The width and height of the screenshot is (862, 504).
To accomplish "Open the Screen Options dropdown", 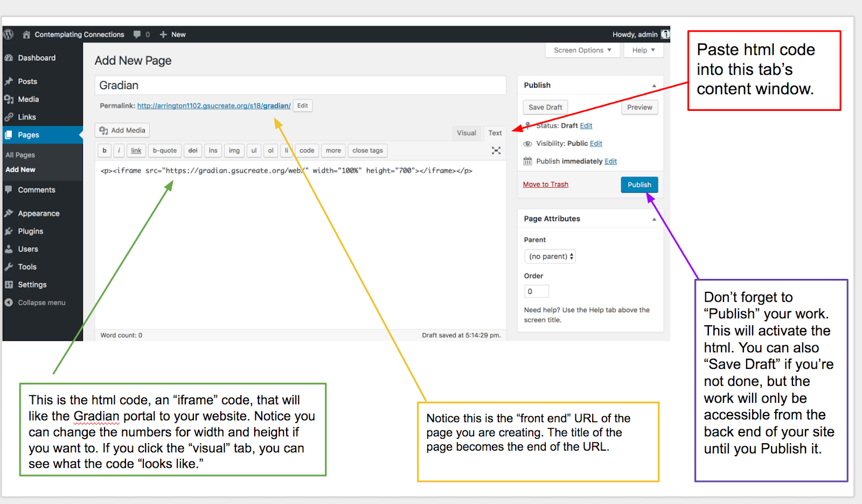I will [x=583, y=50].
